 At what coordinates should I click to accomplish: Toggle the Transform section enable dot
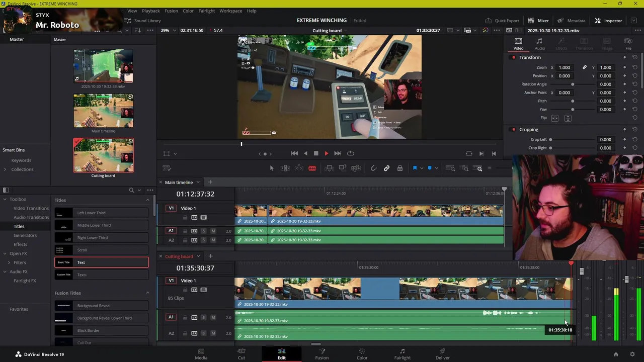tap(513, 57)
